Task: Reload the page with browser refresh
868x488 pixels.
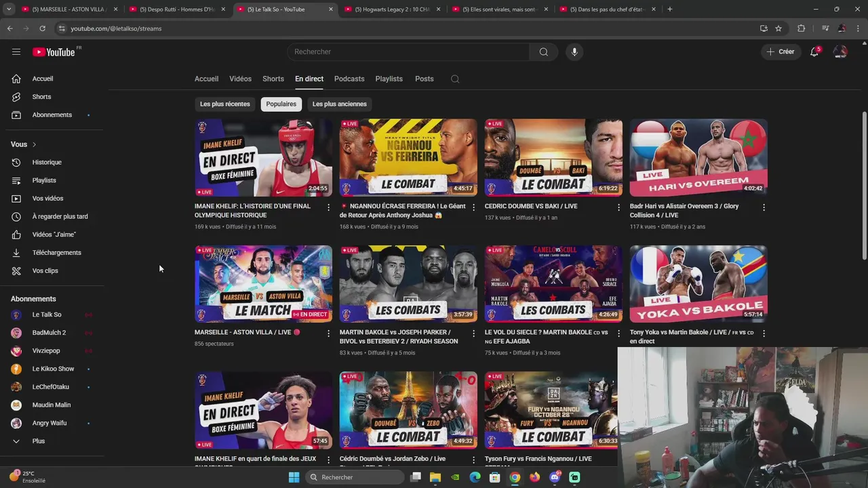Action: point(42,28)
